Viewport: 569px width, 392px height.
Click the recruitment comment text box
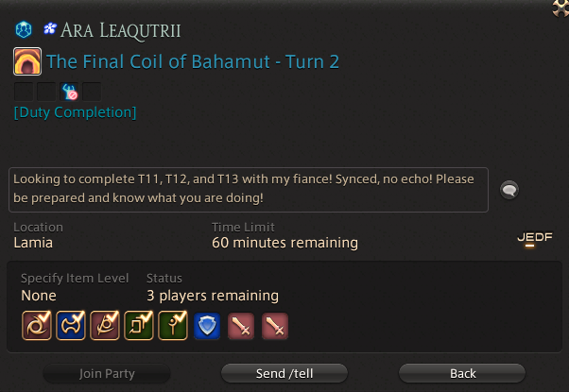(x=249, y=190)
